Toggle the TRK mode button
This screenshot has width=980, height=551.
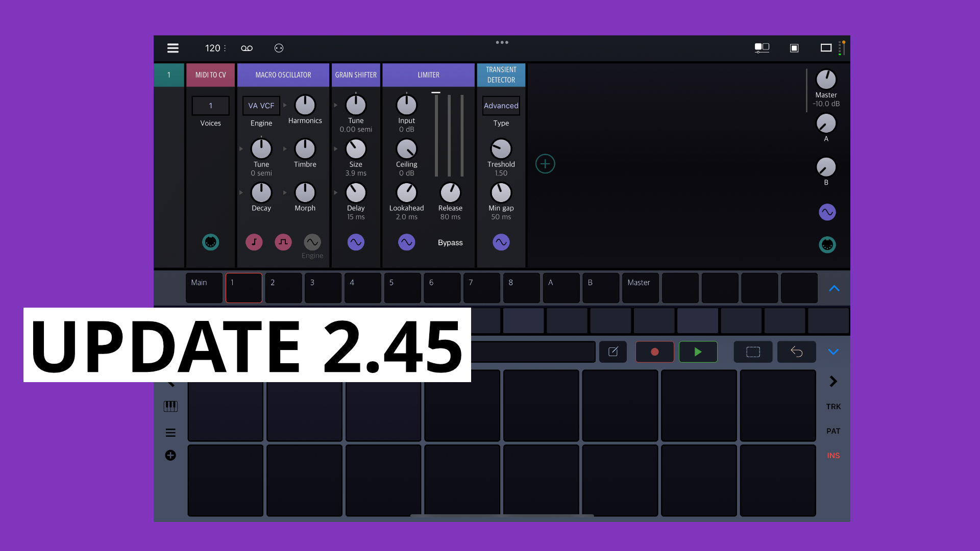(833, 407)
